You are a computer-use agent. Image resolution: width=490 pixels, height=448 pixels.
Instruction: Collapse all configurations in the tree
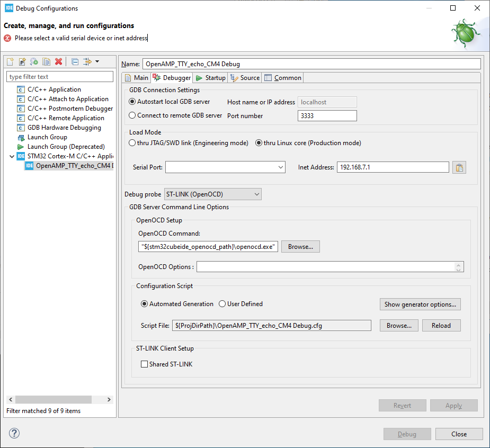pyautogui.click(x=75, y=61)
